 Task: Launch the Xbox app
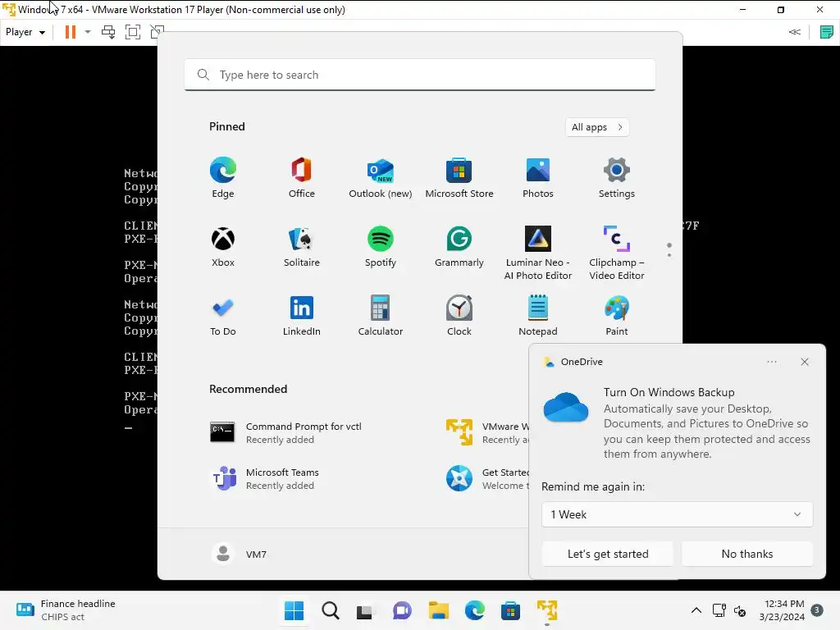pyautogui.click(x=223, y=246)
